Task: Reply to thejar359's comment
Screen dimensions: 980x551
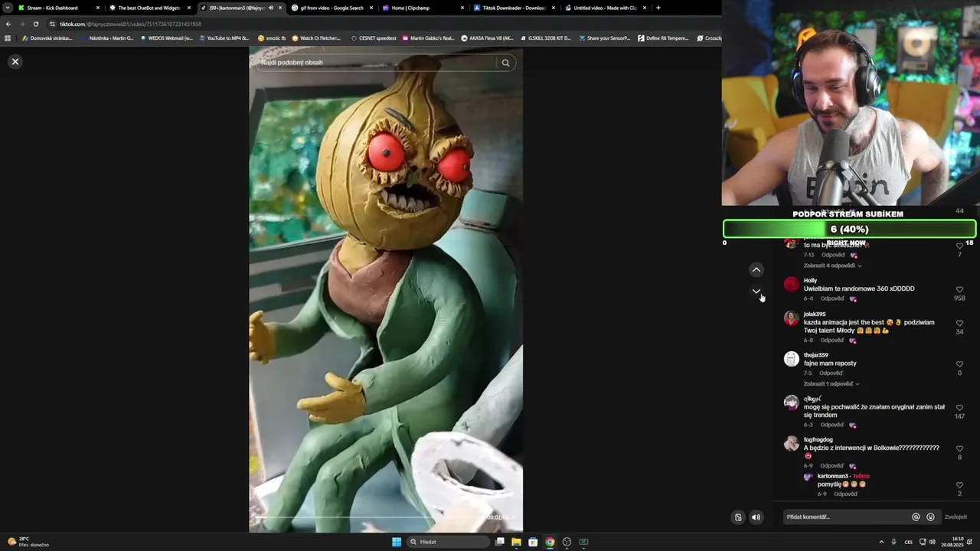Action: 831,373
